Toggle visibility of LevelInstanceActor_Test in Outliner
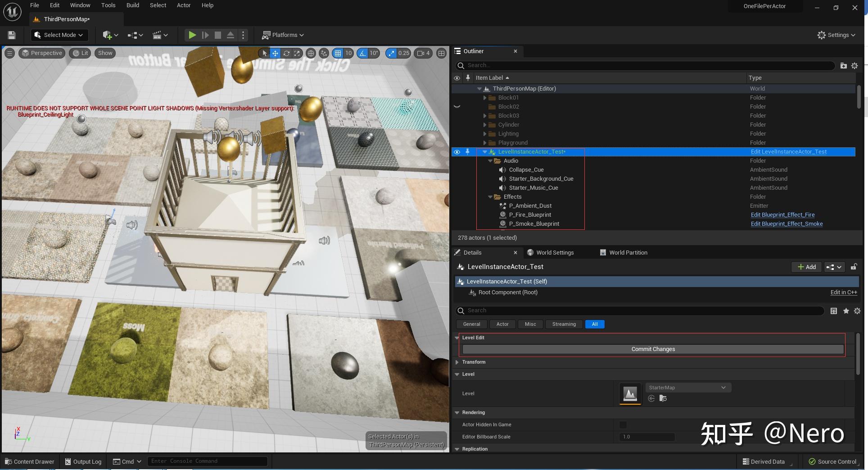This screenshot has width=868, height=470. (457, 152)
